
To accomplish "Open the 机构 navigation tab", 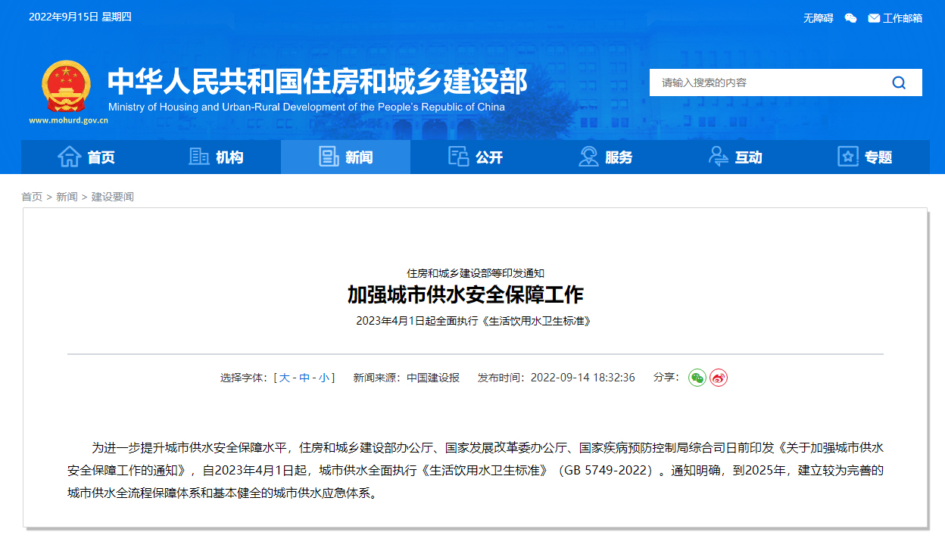I will coord(216,157).
